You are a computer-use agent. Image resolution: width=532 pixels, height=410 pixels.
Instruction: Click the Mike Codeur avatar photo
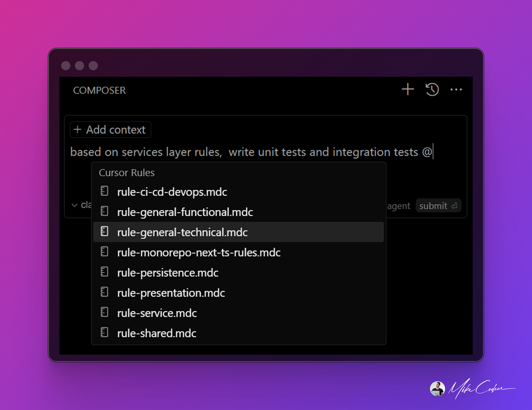pos(437,389)
